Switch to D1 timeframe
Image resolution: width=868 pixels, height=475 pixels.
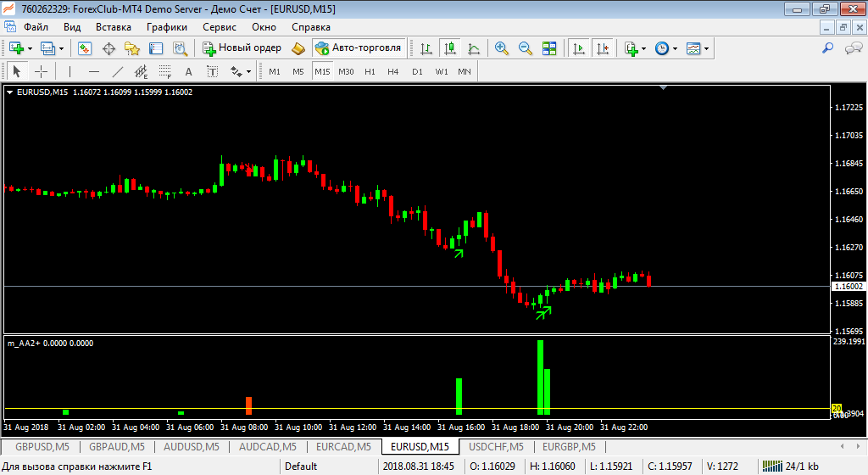click(417, 71)
